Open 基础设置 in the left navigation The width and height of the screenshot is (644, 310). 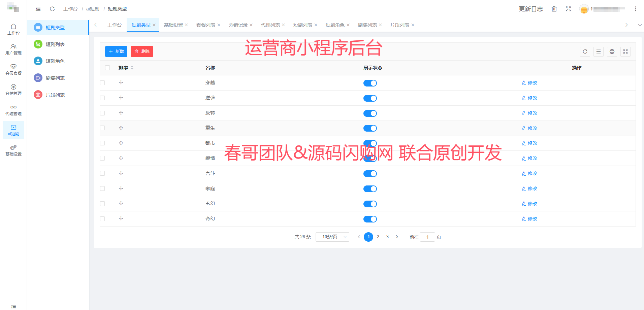pos(13,150)
